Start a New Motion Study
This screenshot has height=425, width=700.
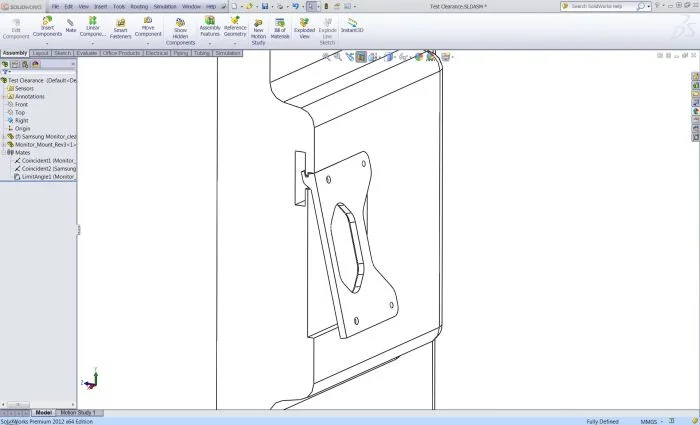[x=258, y=29]
